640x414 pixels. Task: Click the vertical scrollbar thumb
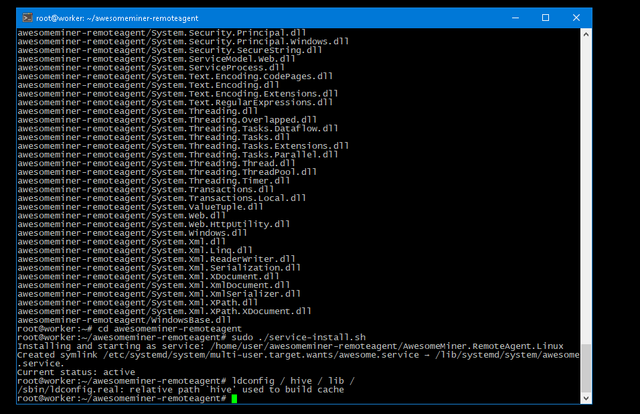586,368
